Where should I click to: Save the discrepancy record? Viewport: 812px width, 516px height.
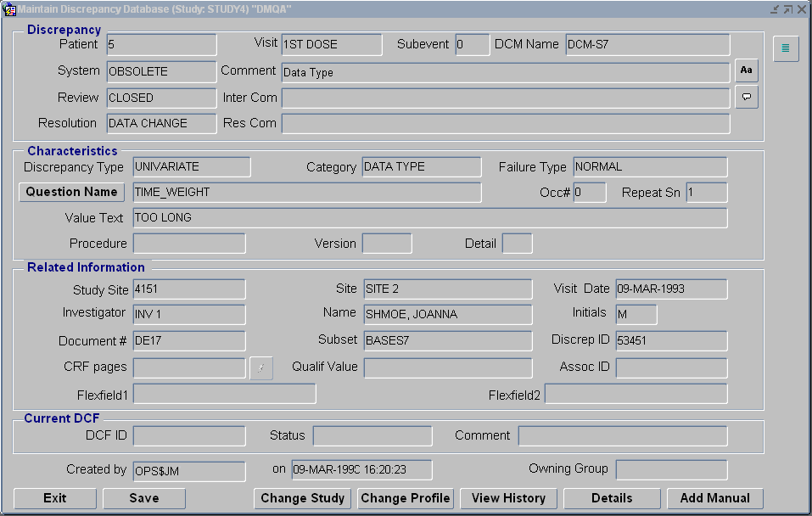[x=143, y=498]
